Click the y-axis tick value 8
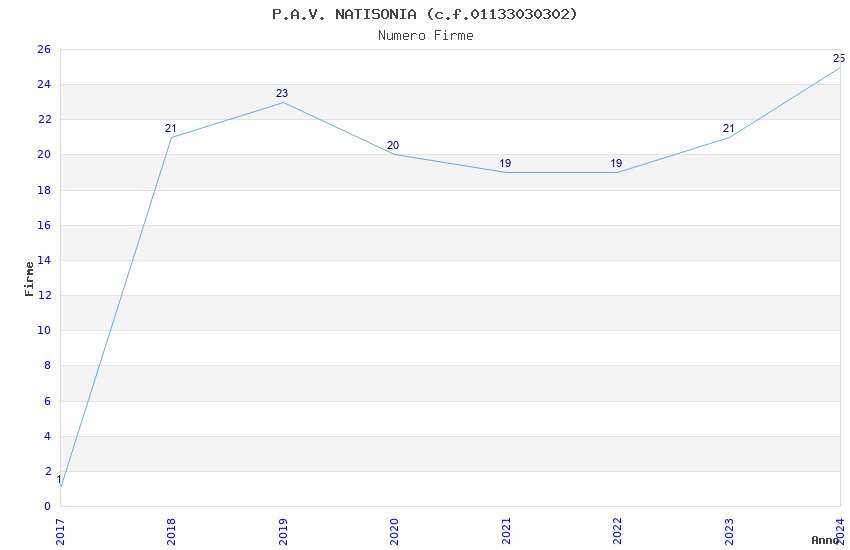 coord(47,366)
